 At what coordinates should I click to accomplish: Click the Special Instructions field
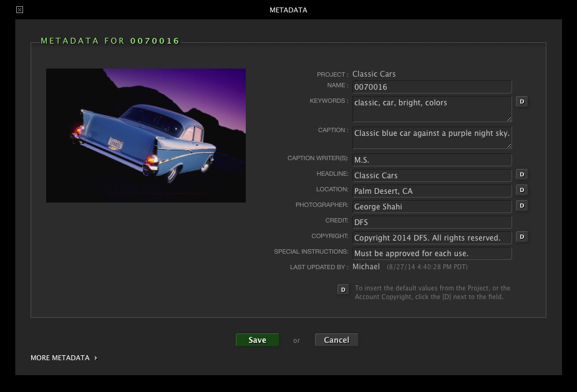pyautogui.click(x=432, y=254)
